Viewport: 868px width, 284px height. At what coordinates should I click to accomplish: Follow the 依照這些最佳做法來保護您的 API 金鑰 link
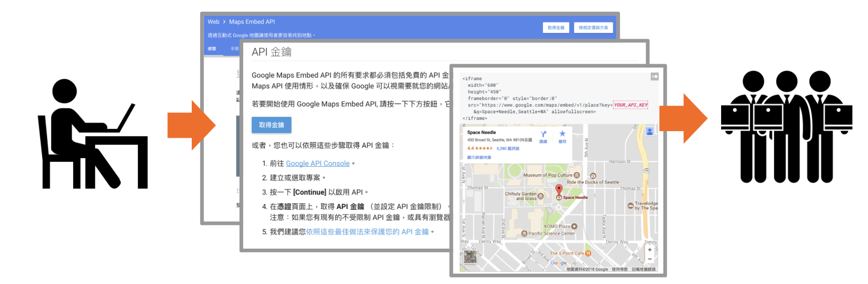pos(367,232)
